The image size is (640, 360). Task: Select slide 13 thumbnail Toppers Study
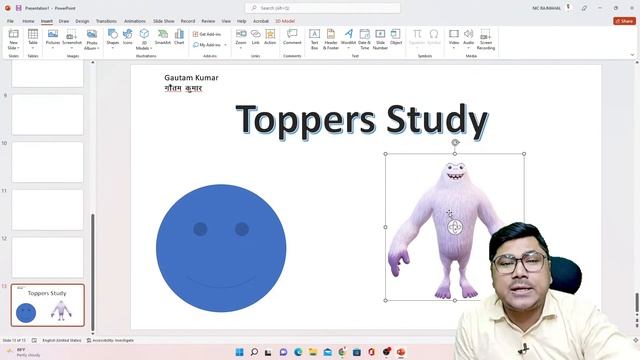pyautogui.click(x=48, y=305)
